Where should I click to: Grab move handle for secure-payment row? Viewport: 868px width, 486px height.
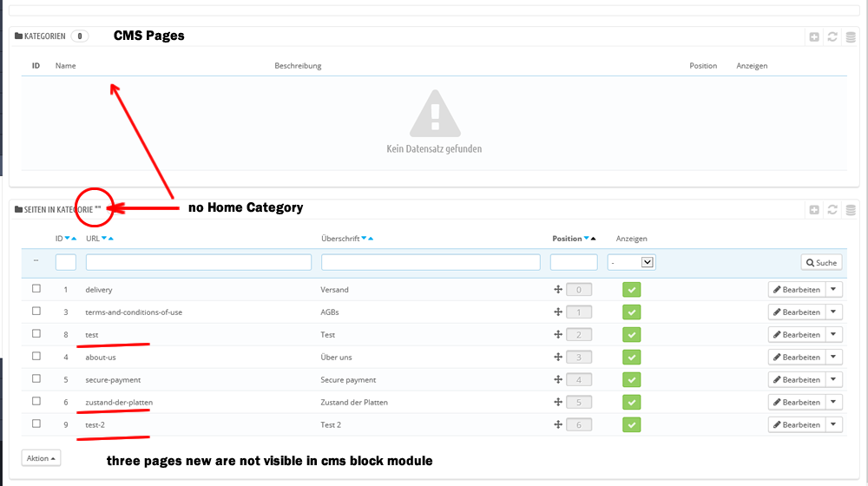coord(558,380)
